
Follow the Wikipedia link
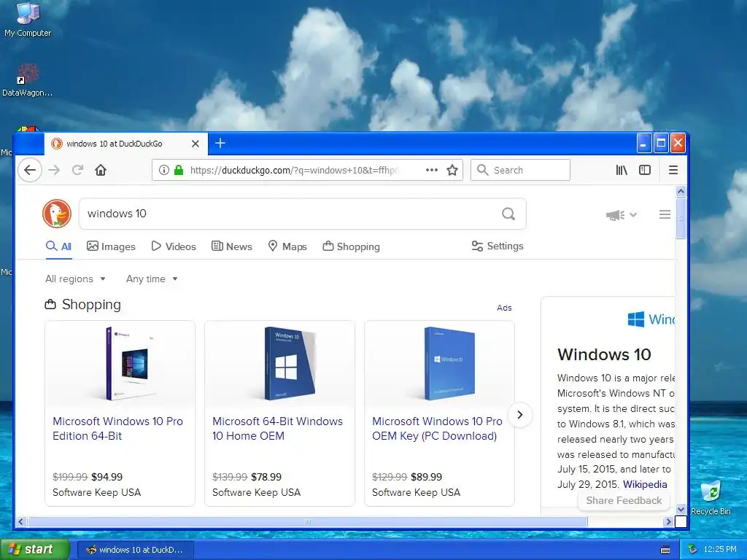coord(645,484)
